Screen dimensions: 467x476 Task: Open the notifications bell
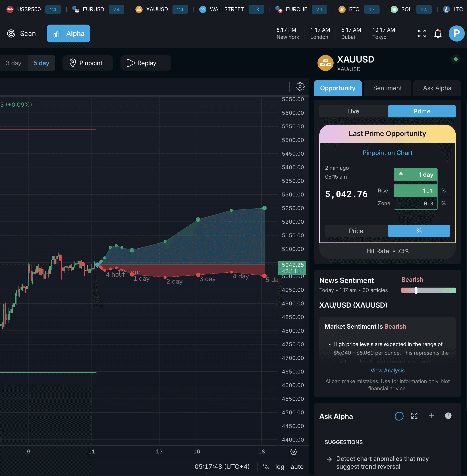coord(438,33)
